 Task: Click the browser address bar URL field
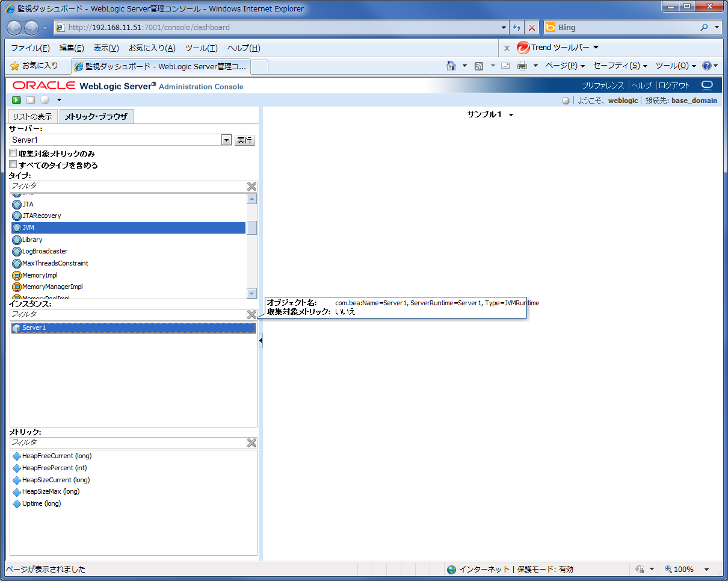pos(277,28)
